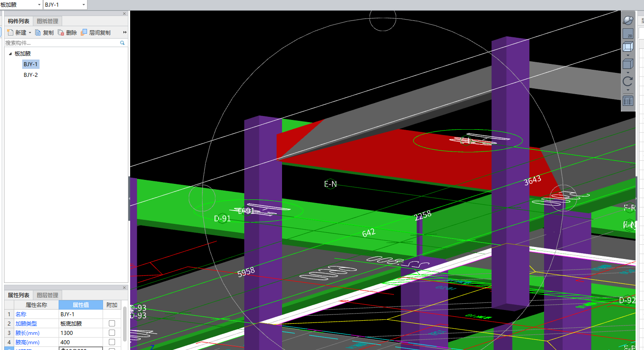Switch to the 图纸管理 tab
Viewport: 644px width, 350px height.
48,21
